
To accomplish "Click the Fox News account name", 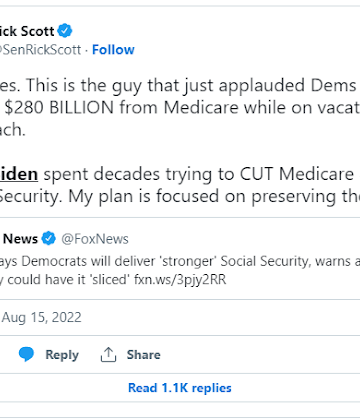I will pos(19,239).
